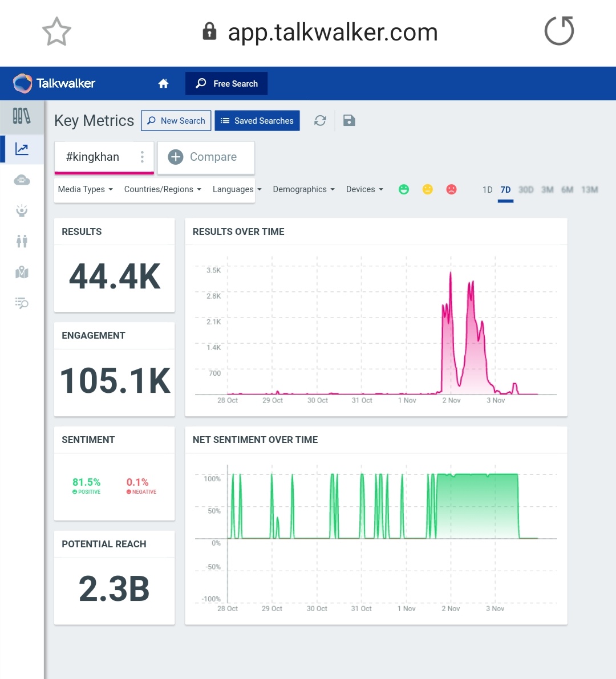Open the Talkwalker home icon in navbar
The height and width of the screenshot is (679, 616).
pos(163,83)
